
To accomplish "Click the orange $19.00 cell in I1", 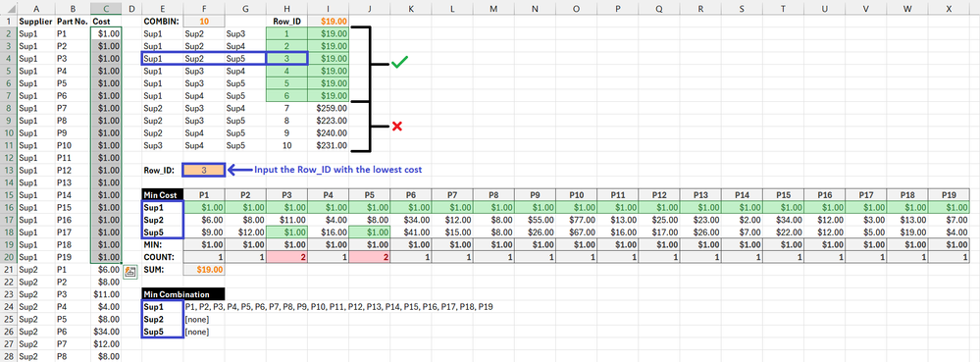I will [328, 21].
